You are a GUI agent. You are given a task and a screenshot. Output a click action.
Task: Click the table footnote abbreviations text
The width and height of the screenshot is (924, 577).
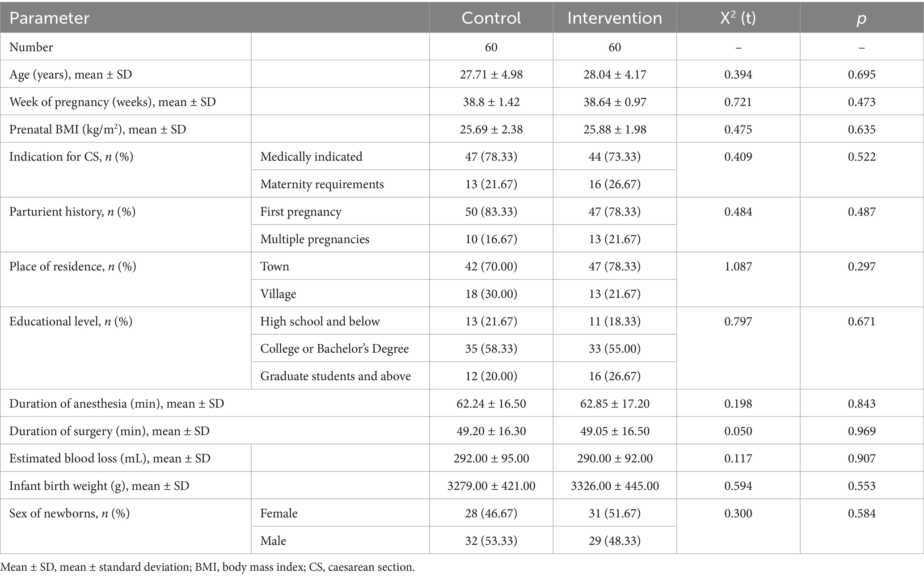click(x=207, y=567)
